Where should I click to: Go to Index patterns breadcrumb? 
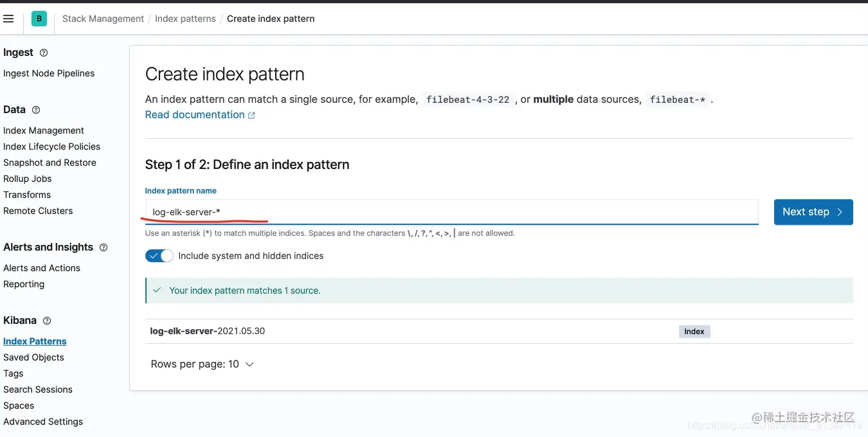(x=185, y=19)
